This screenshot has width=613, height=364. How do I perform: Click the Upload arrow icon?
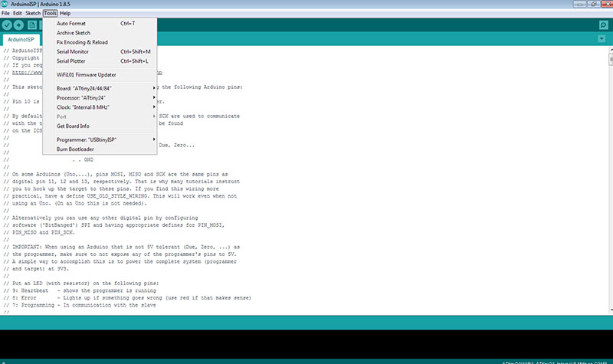18,25
